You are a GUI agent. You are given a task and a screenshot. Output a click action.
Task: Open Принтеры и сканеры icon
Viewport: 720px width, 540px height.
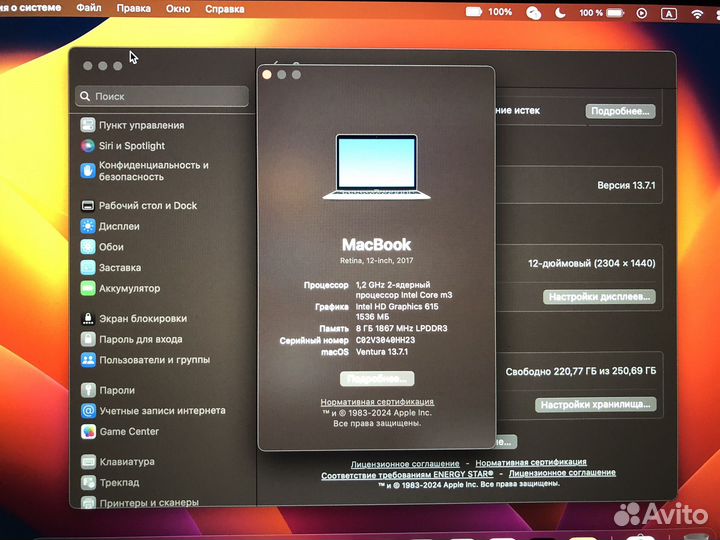(89, 502)
